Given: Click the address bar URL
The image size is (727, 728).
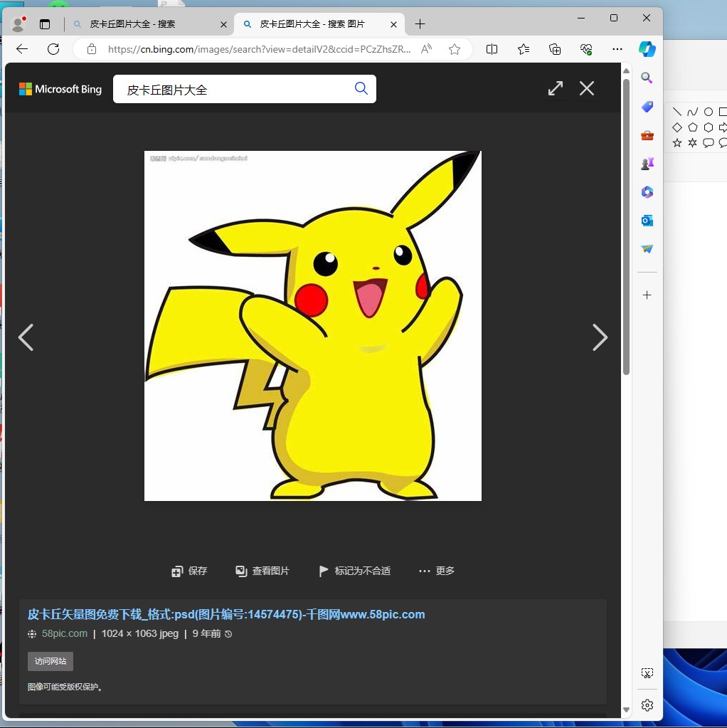Looking at the screenshot, I should coord(259,49).
